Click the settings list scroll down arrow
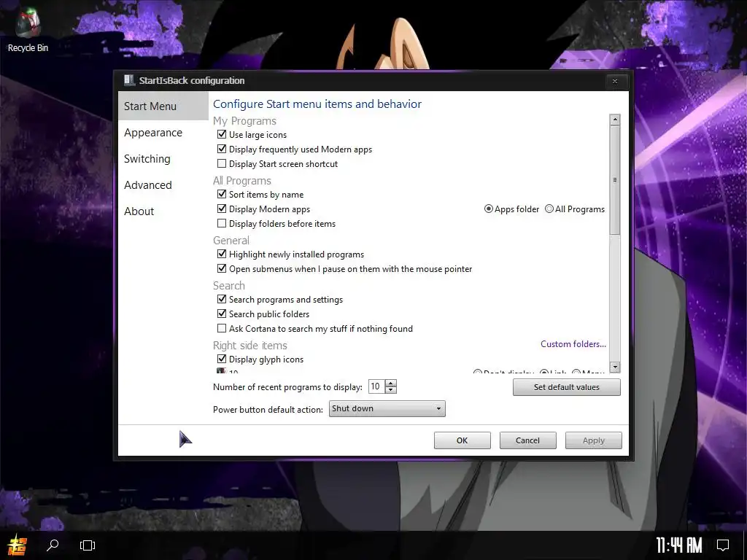Viewport: 747px width, 560px height. tap(614, 367)
